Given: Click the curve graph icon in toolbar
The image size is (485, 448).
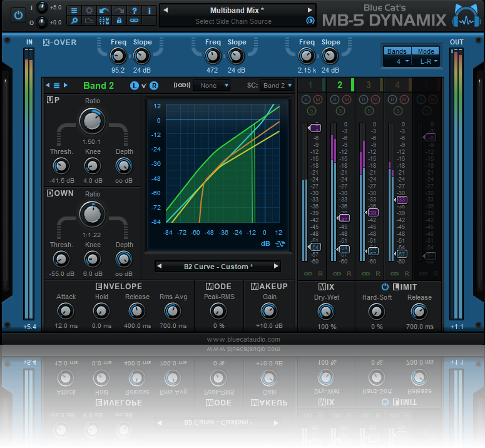Looking at the screenshot, I should 89,21.
